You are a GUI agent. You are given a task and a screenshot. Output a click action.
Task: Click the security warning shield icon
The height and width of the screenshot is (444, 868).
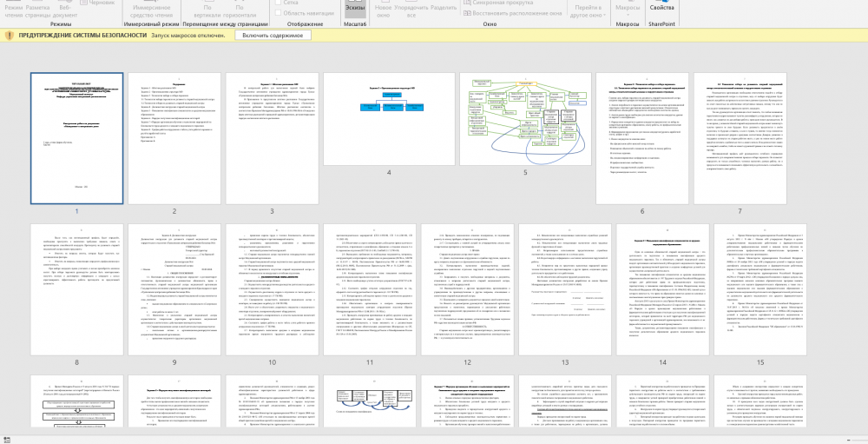(x=10, y=36)
